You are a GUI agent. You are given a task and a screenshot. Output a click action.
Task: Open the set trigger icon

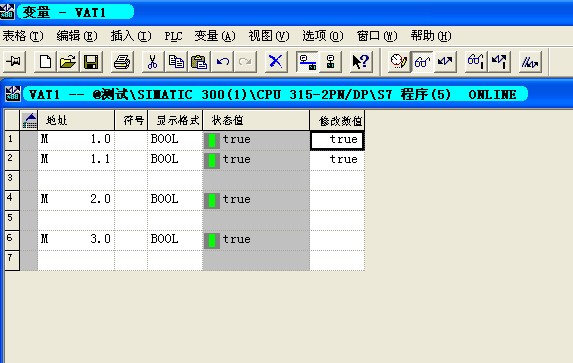point(399,61)
